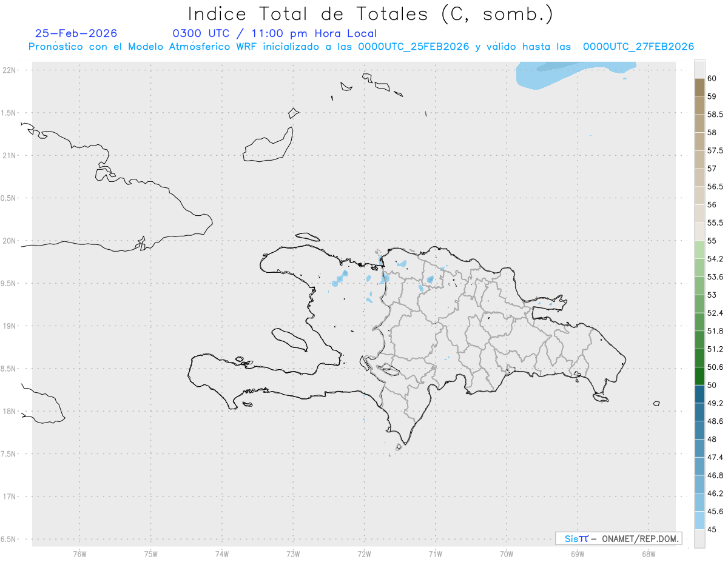Click the colorbar value "50"
Screen dimensions: 728x562
712,385
